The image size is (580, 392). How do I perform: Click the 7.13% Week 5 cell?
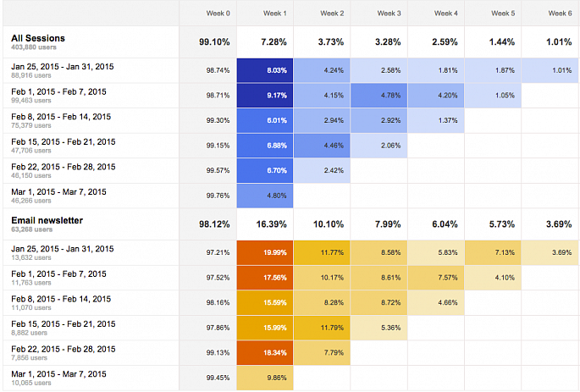click(x=493, y=252)
